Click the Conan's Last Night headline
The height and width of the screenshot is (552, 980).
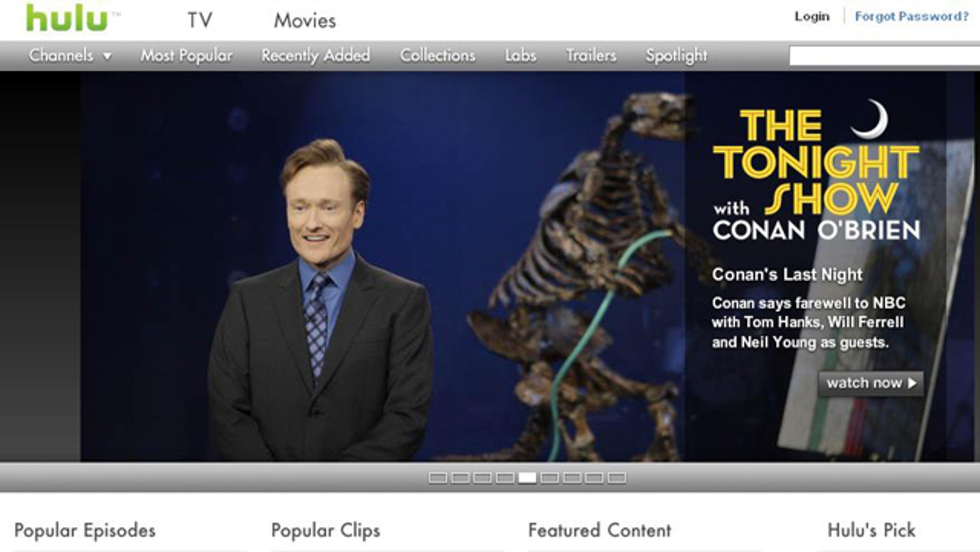(787, 274)
